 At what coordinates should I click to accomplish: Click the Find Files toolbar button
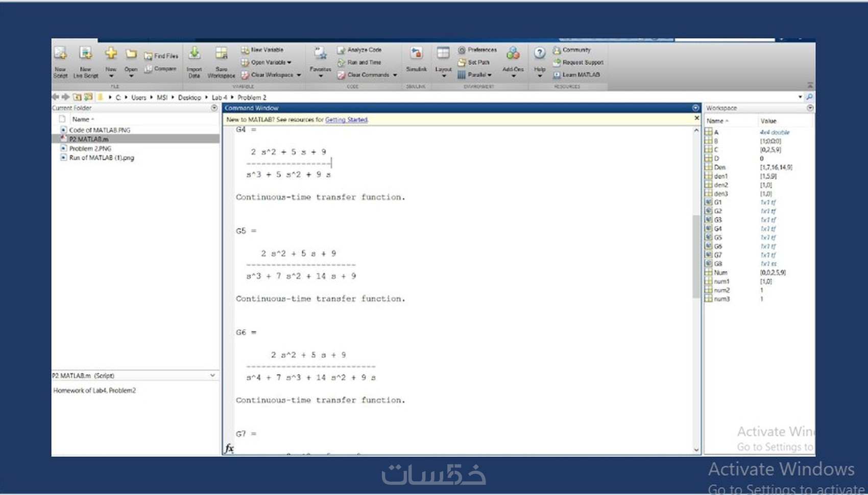[161, 56]
